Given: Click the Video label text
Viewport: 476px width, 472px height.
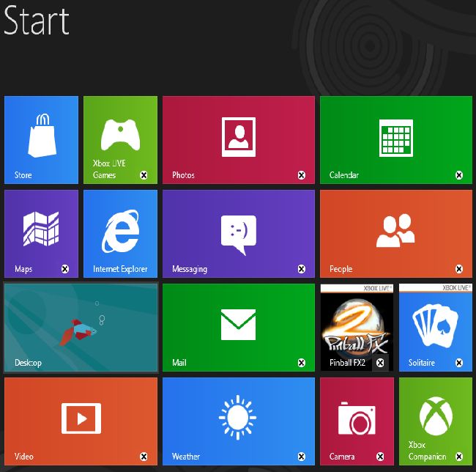Looking at the screenshot, I should pos(23,457).
